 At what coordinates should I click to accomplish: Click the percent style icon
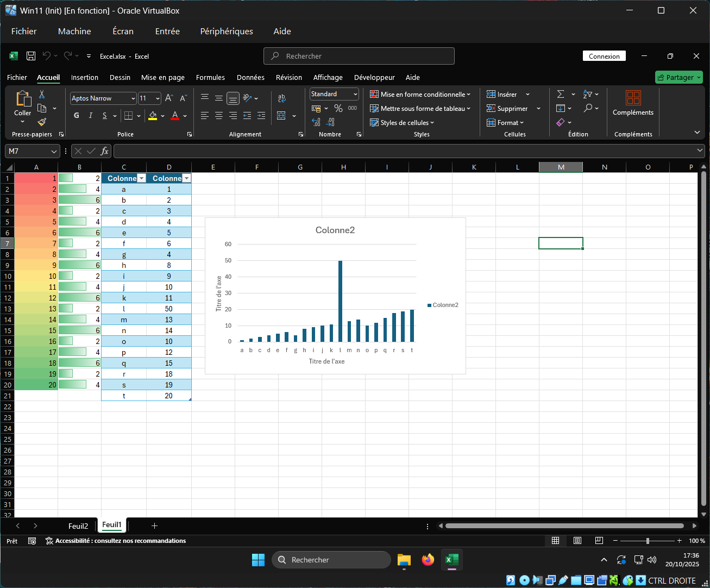click(x=338, y=108)
